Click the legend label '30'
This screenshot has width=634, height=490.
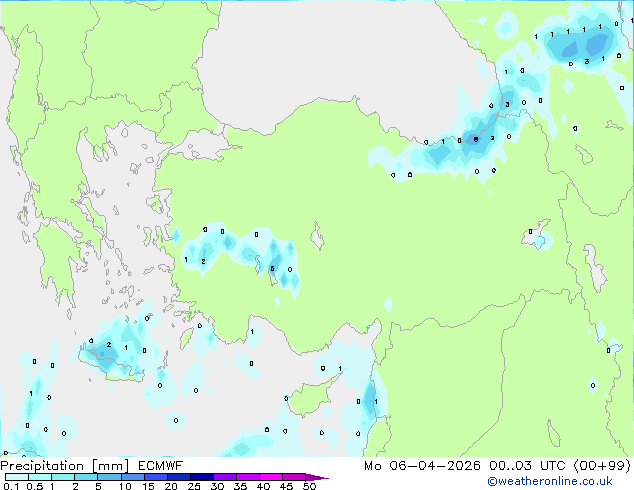217,486
